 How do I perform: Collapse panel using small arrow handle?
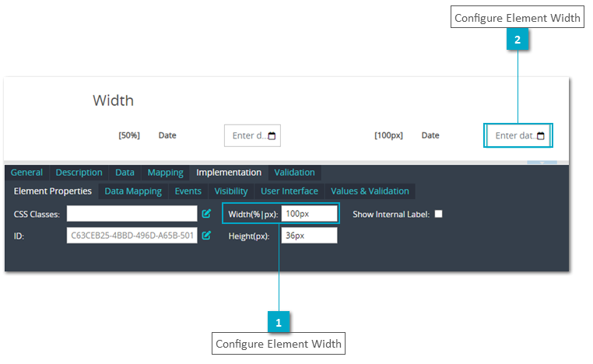click(542, 163)
